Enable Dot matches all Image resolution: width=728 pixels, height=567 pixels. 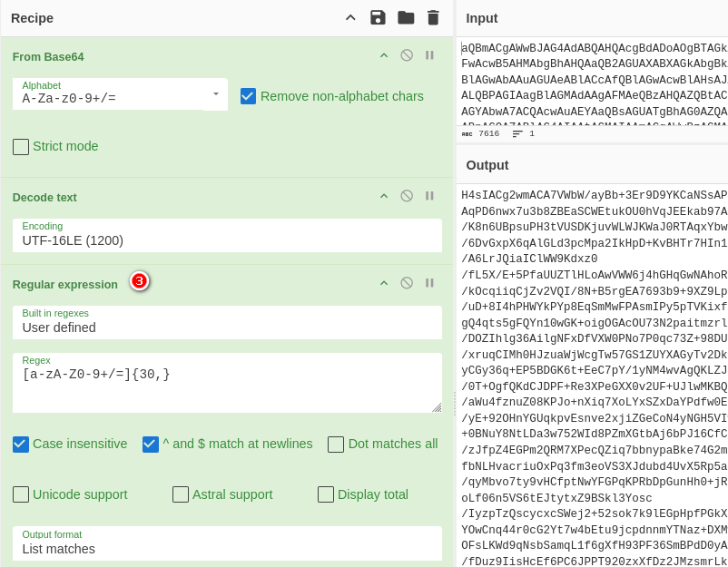336,444
